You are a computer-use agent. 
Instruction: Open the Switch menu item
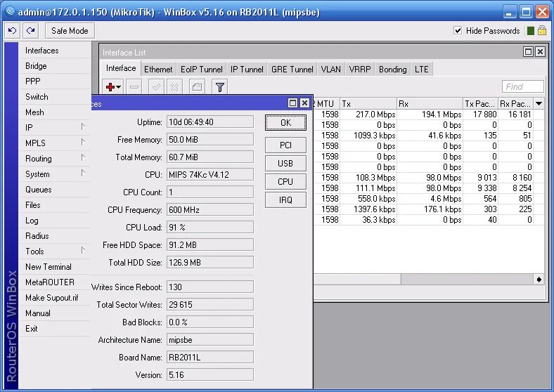click(x=54, y=97)
